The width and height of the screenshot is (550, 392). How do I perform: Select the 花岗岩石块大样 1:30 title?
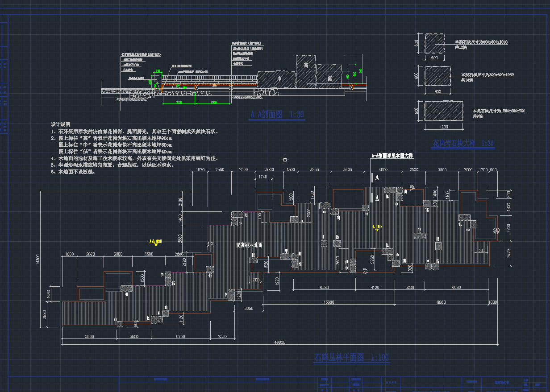[x=463, y=144]
